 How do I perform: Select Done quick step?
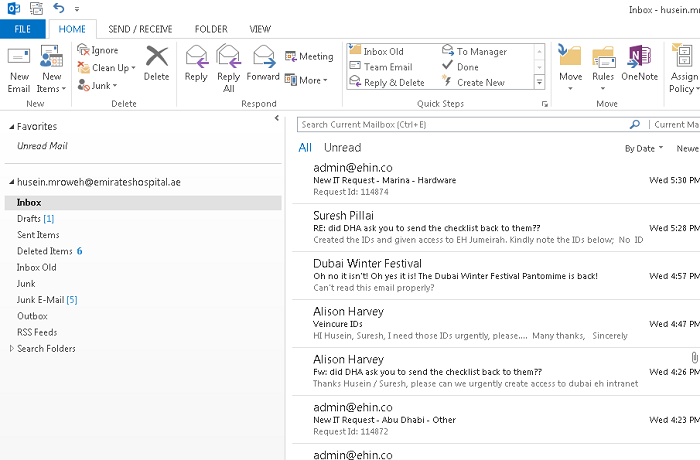pyautogui.click(x=460, y=67)
